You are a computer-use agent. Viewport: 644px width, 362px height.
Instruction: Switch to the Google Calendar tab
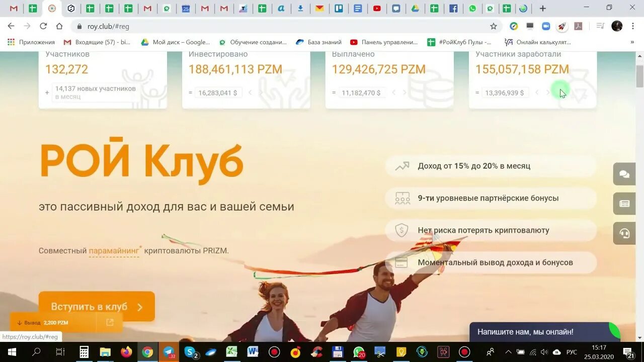[x=186, y=8]
